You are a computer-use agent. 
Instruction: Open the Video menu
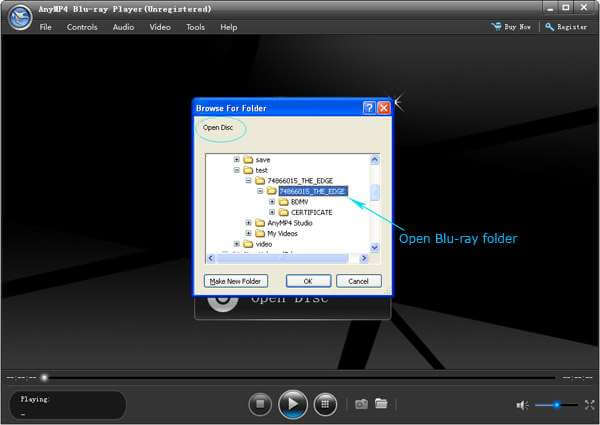tap(160, 27)
